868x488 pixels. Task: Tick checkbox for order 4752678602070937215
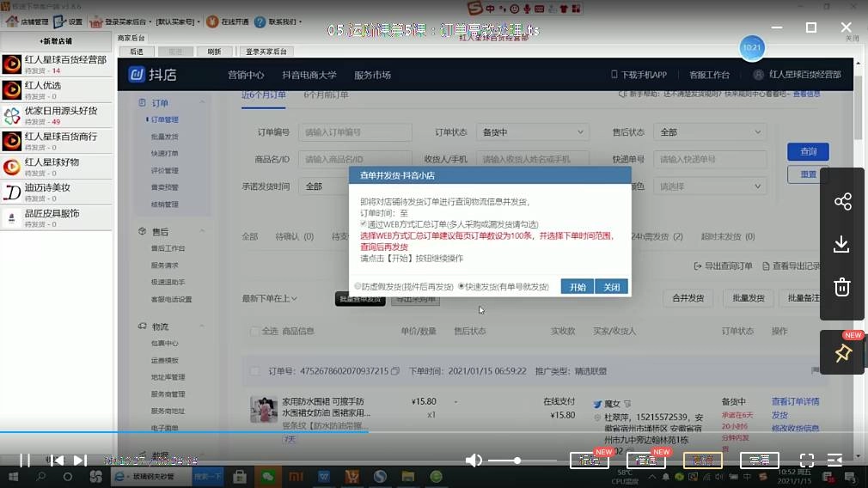[254, 371]
